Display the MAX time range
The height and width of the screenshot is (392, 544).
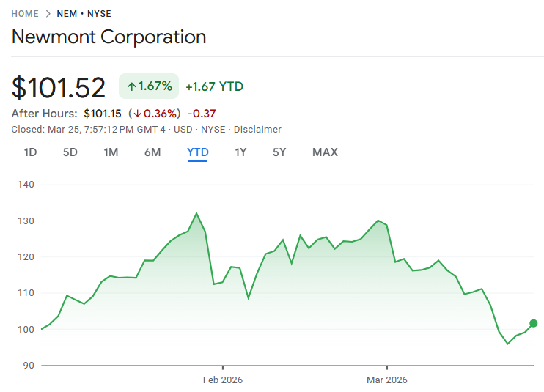[325, 152]
